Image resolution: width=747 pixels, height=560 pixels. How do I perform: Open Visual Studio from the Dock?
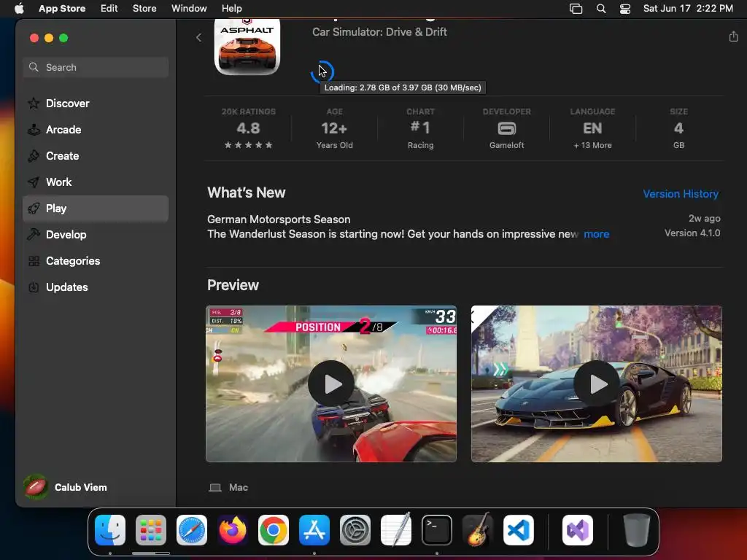578,530
